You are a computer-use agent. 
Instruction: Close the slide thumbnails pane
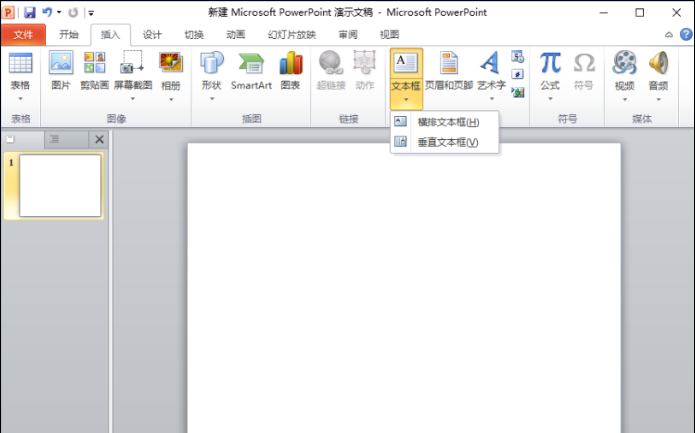pyautogui.click(x=99, y=140)
